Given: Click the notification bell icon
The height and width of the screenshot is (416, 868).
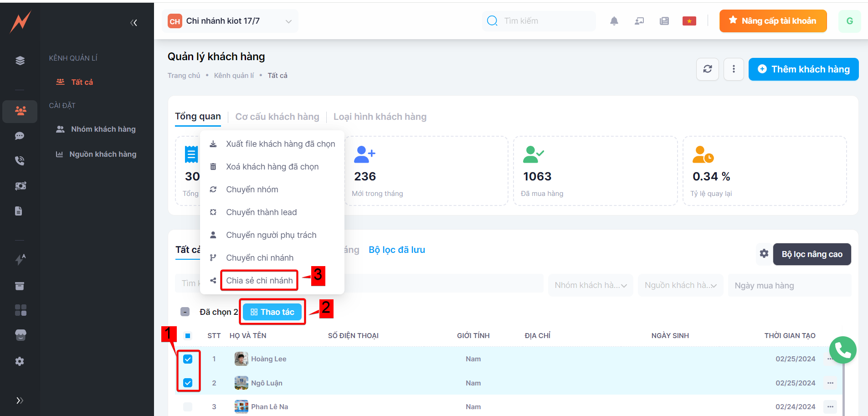Looking at the screenshot, I should coord(614,21).
